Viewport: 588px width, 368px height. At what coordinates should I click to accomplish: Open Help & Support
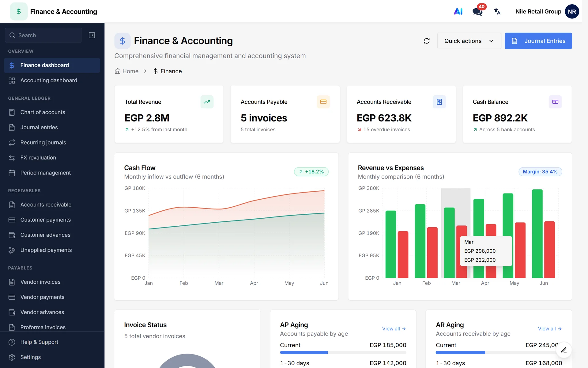tap(52, 342)
